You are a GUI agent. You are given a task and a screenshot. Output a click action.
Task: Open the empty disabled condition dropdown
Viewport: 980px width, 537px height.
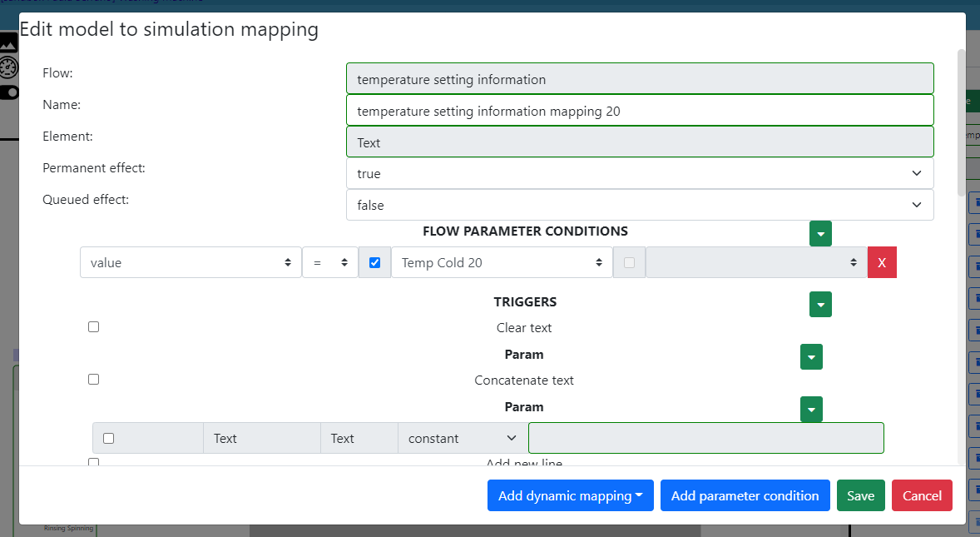[x=756, y=262]
